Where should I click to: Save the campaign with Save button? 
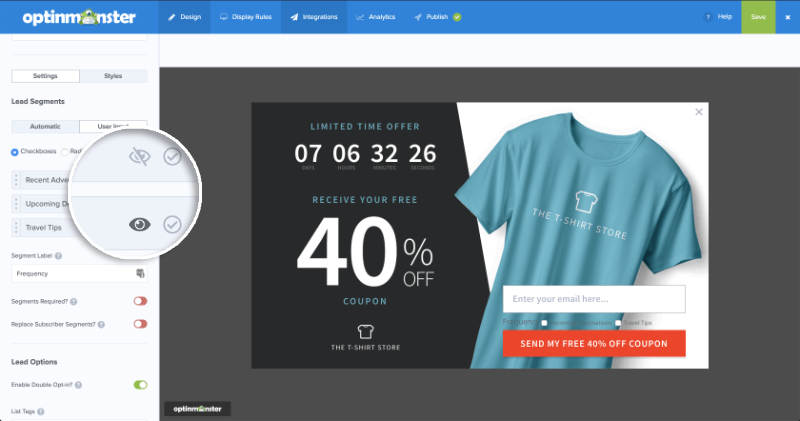click(x=758, y=17)
